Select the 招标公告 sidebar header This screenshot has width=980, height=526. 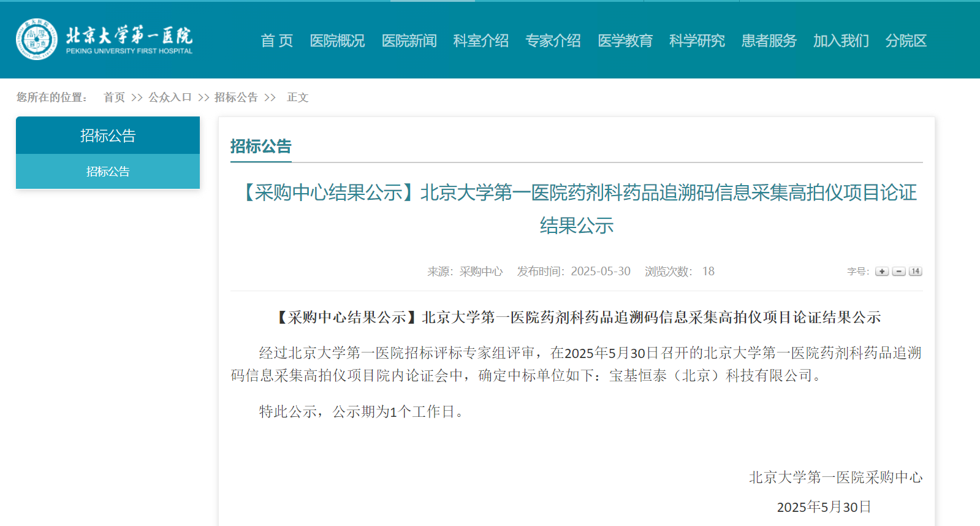point(108,135)
